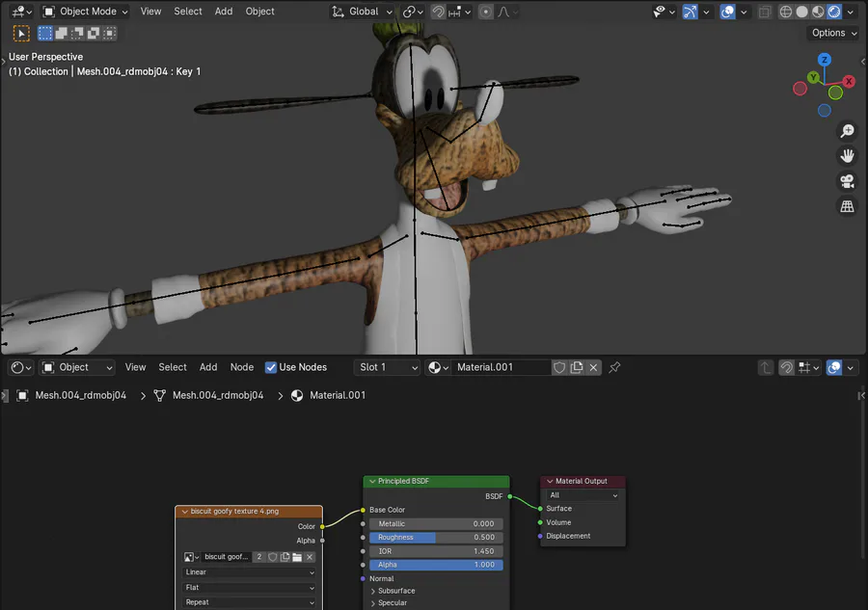The image size is (868, 610).
Task: Toggle Show Gizmo in the viewport
Action: point(690,11)
